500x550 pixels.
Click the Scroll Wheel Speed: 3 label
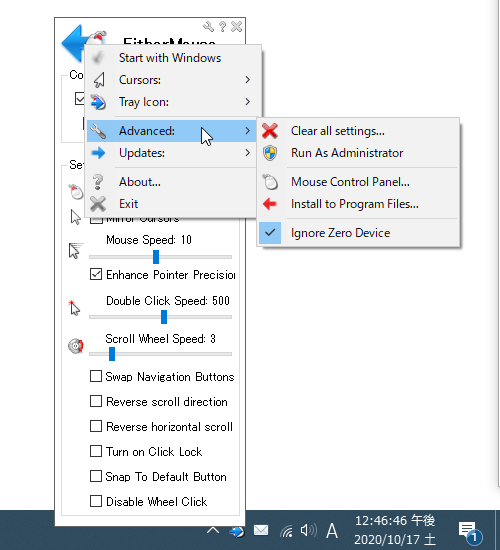pos(160,338)
